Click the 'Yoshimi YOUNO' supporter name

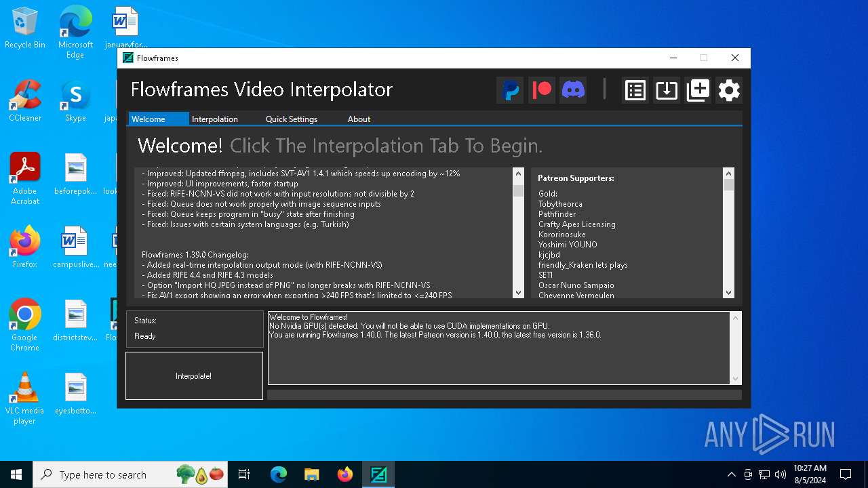click(x=568, y=245)
